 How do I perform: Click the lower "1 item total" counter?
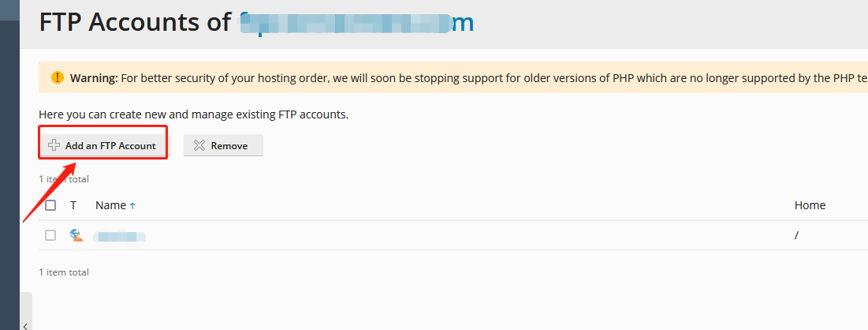click(x=64, y=272)
